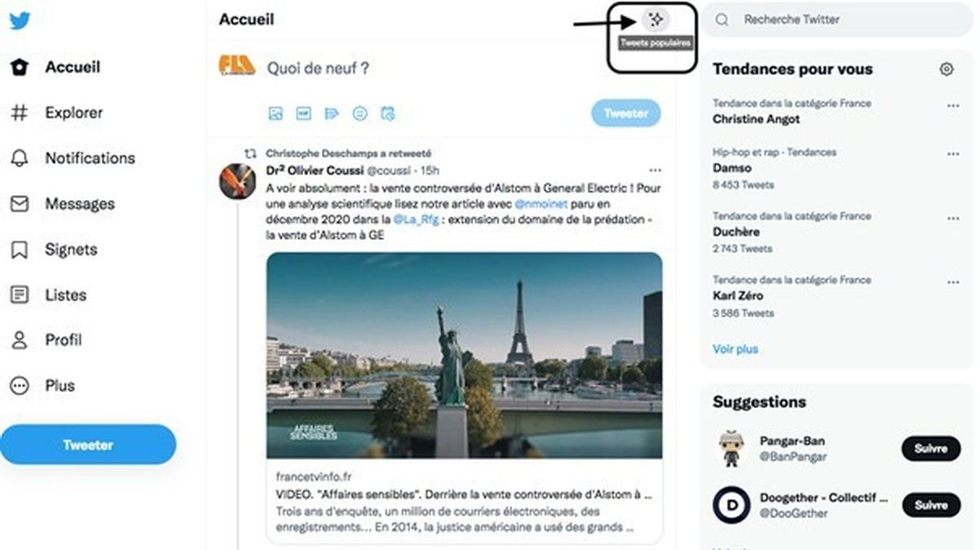The image size is (980, 550).
Task: Click the Recherche Twitter search field
Action: (x=841, y=20)
